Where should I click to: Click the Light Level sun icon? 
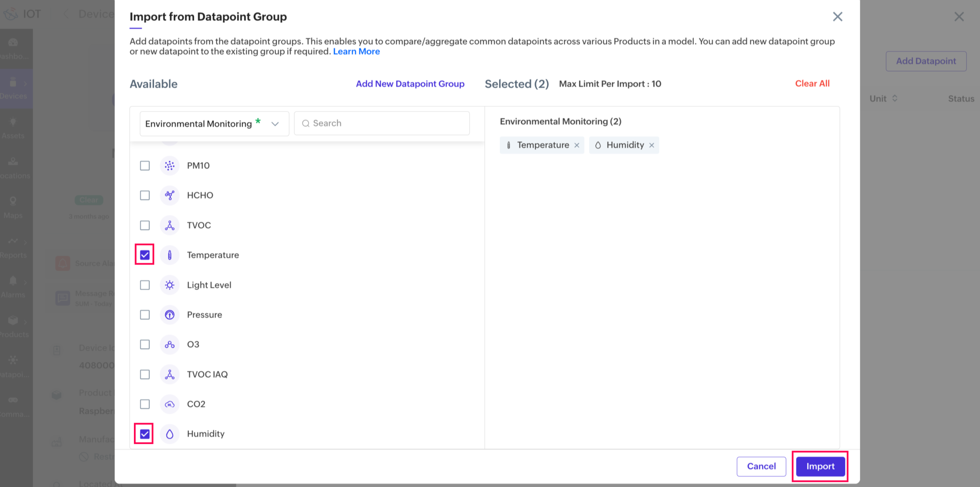169,285
